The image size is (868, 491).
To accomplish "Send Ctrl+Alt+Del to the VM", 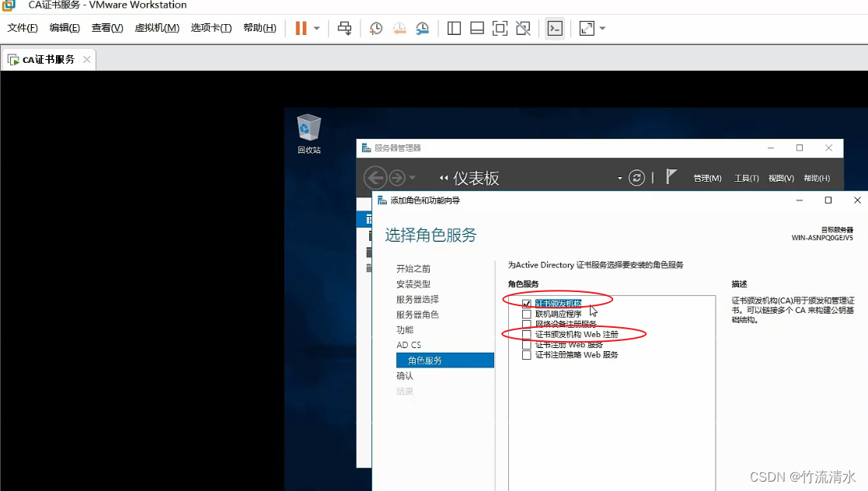I will pyautogui.click(x=344, y=28).
